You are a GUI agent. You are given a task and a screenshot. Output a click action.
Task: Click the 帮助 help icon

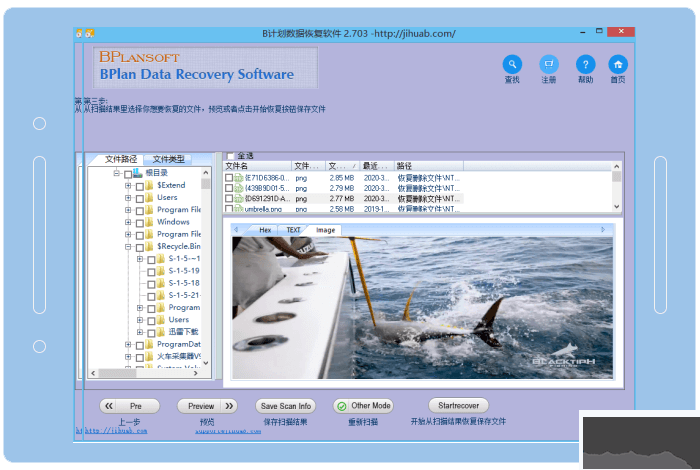coord(585,64)
